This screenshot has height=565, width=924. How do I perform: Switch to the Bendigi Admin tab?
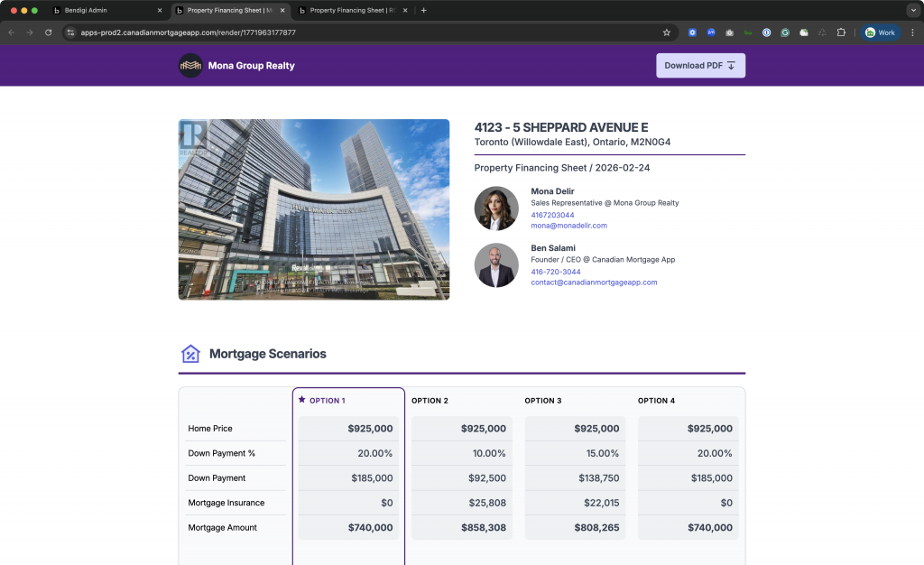tap(99, 10)
